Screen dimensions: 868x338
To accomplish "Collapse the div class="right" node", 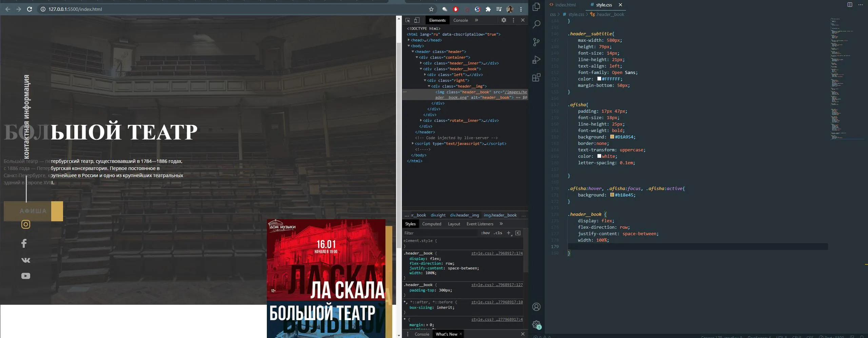I will pyautogui.click(x=425, y=80).
